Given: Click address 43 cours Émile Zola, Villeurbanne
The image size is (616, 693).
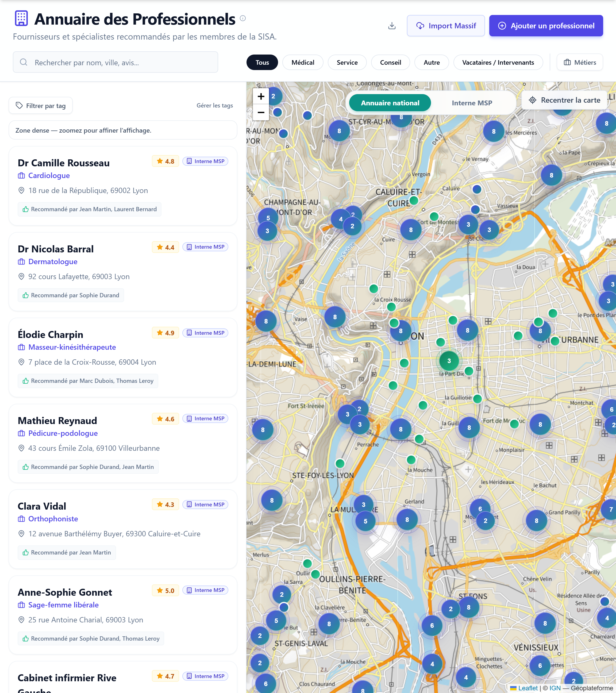Looking at the screenshot, I should coord(94,448).
